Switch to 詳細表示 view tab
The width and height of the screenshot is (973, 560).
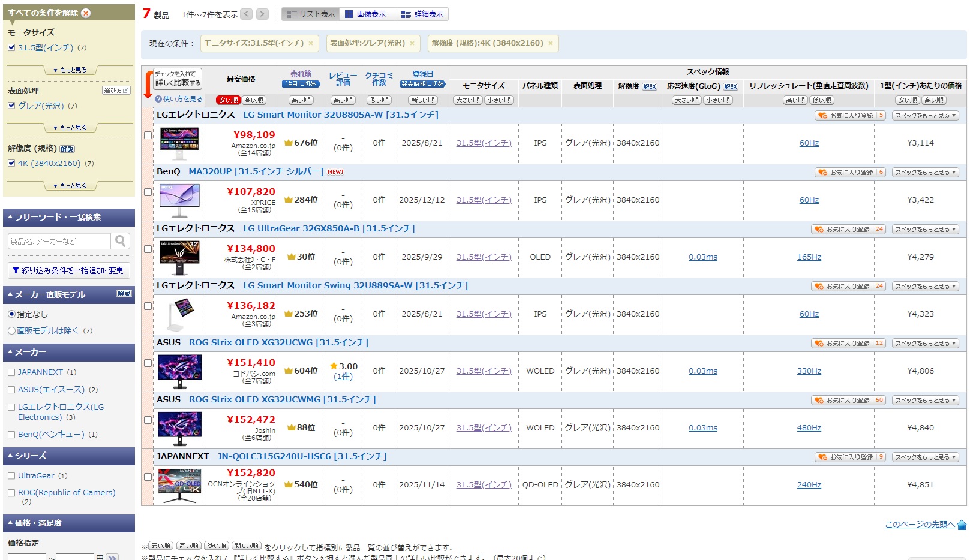pos(422,14)
